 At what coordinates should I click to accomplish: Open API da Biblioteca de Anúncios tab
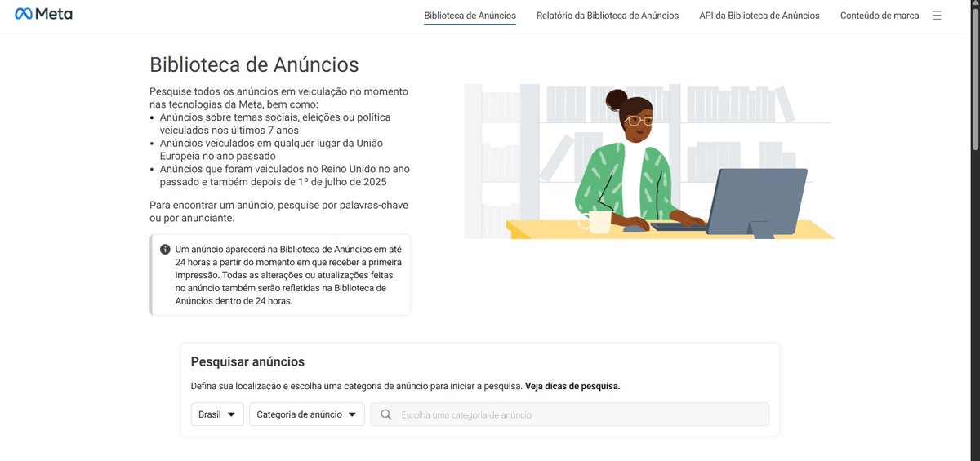point(759,16)
